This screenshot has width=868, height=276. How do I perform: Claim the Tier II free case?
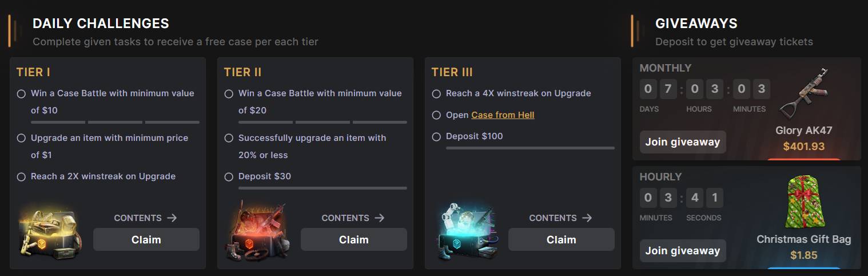[354, 239]
